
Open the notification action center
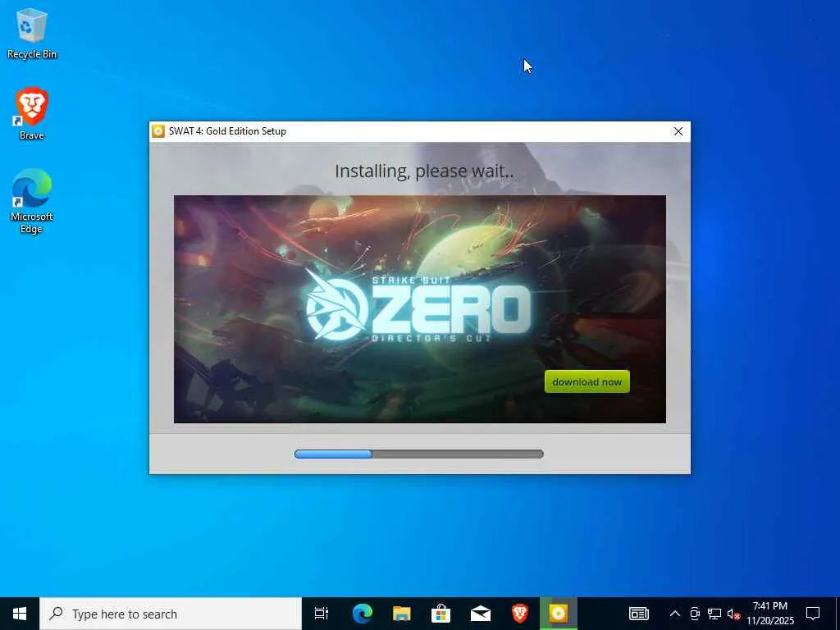[x=813, y=614]
